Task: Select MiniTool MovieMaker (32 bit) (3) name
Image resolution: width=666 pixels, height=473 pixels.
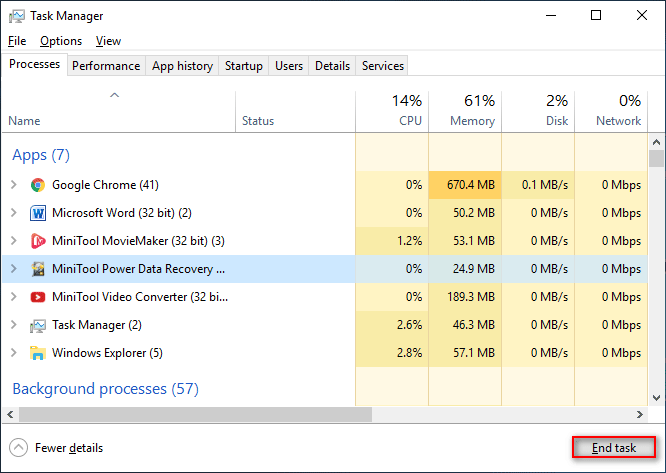Action: tap(138, 241)
